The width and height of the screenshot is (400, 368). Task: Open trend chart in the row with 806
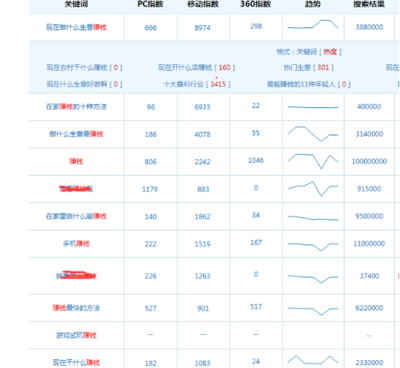[x=313, y=161]
